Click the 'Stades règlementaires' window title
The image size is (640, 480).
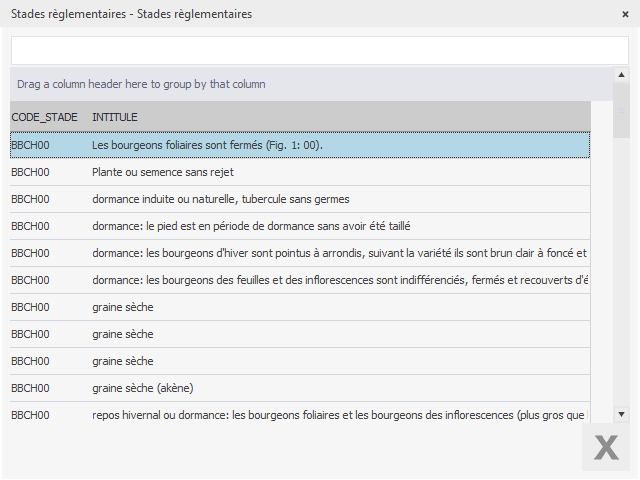click(x=131, y=14)
